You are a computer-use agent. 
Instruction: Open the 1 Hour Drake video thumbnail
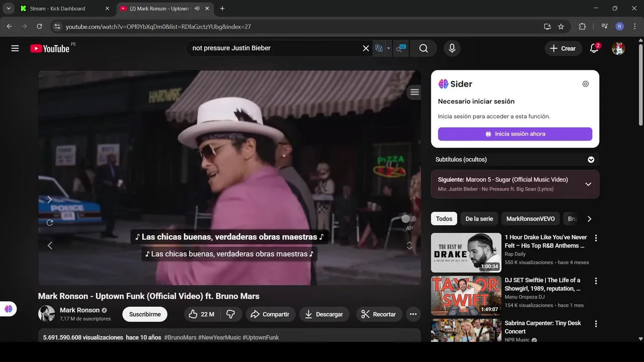466,252
